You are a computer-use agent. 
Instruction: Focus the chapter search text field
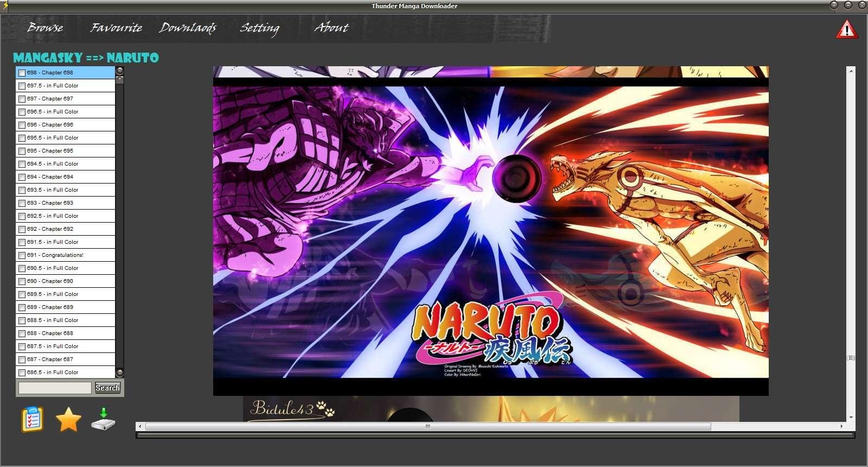[55, 388]
